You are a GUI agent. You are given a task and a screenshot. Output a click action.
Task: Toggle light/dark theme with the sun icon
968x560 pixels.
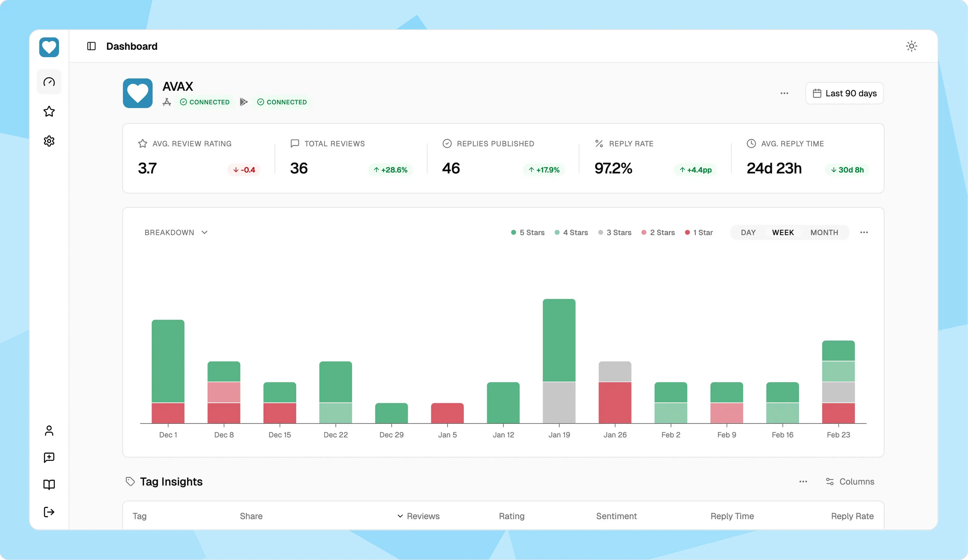coord(912,46)
